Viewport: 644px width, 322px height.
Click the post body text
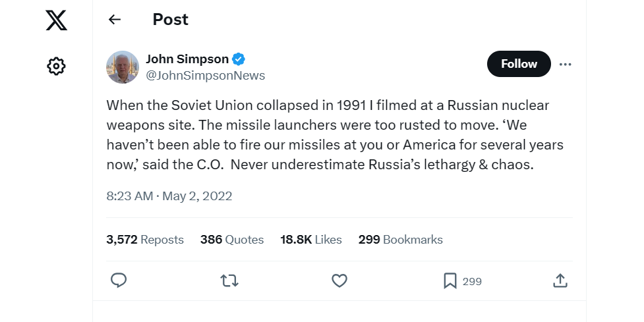(335, 135)
